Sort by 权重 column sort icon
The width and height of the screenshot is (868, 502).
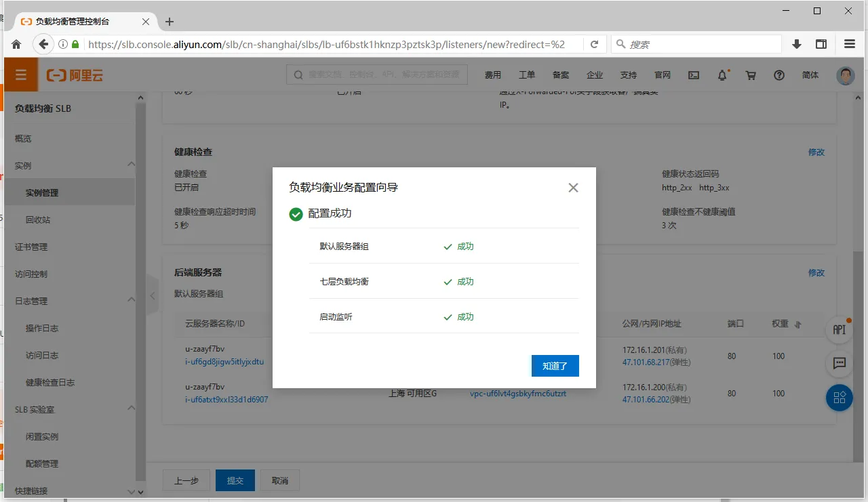click(798, 325)
